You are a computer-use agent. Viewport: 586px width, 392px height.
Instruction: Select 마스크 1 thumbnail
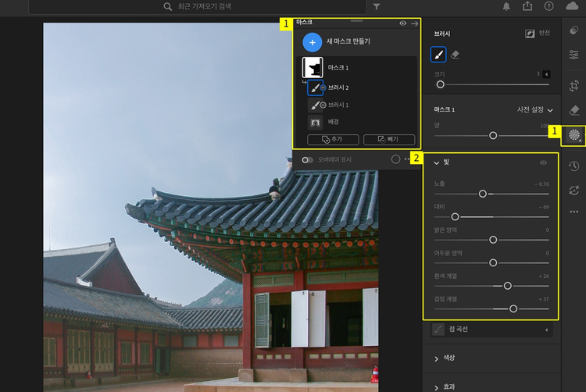point(313,68)
